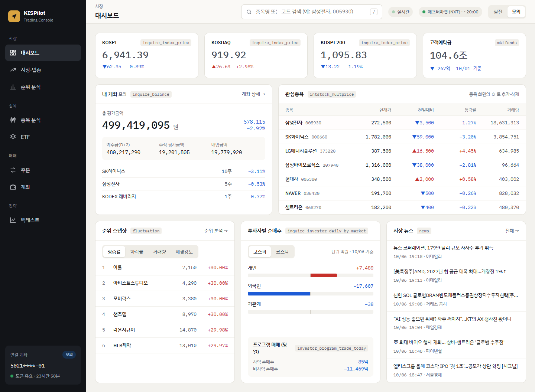
Task: Select 삼성전자 row in 관심종목 table
Action: click(x=402, y=123)
